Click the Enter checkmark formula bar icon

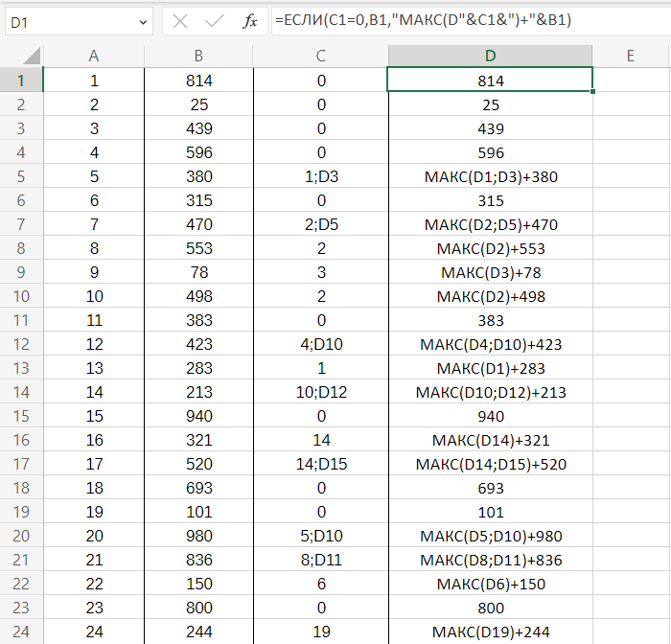pos(216,21)
